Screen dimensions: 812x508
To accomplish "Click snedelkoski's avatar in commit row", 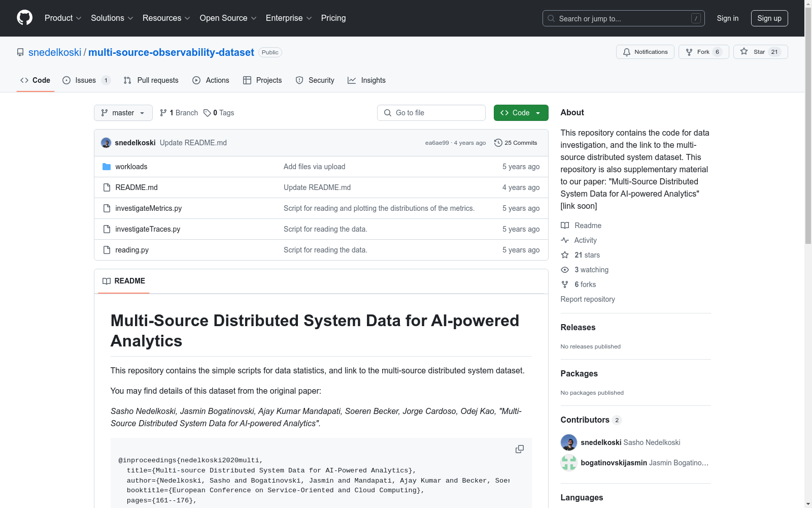I will click(106, 143).
